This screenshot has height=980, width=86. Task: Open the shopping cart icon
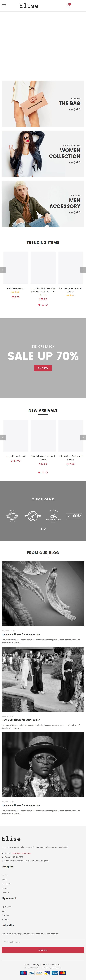click(x=68, y=5)
